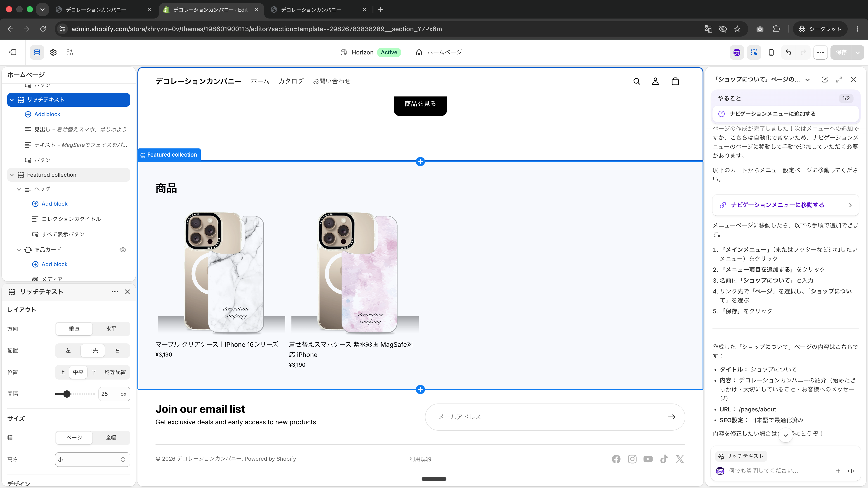Collapse the リッチテキスト section
The width and height of the screenshot is (868, 488).
[x=12, y=100]
